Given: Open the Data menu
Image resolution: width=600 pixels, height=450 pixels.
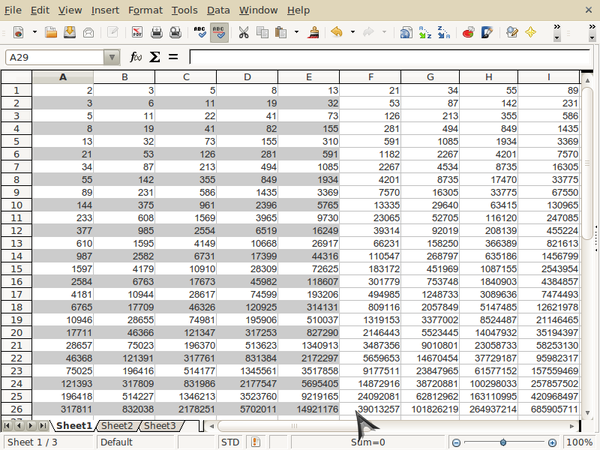Looking at the screenshot, I should 218,10.
